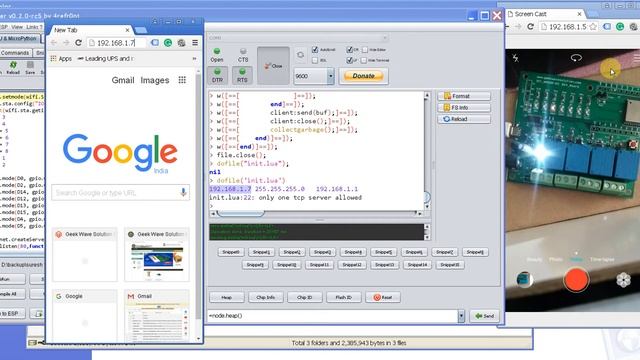Click the Chip Info button
This screenshot has width=640, height=360.
click(265, 297)
